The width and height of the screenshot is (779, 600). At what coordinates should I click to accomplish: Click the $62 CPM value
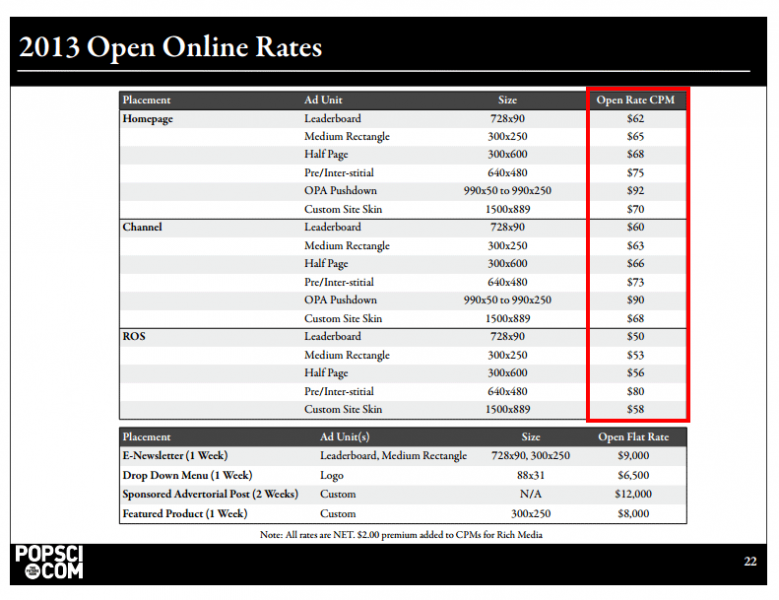pyautogui.click(x=635, y=118)
